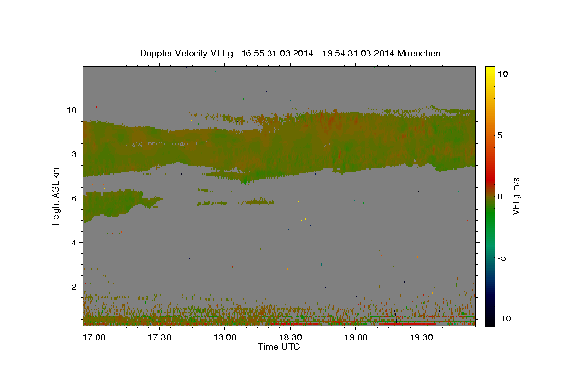Click the height tick label 8
Image resolution: width=588 pixels, height=392 pixels.
74,154
